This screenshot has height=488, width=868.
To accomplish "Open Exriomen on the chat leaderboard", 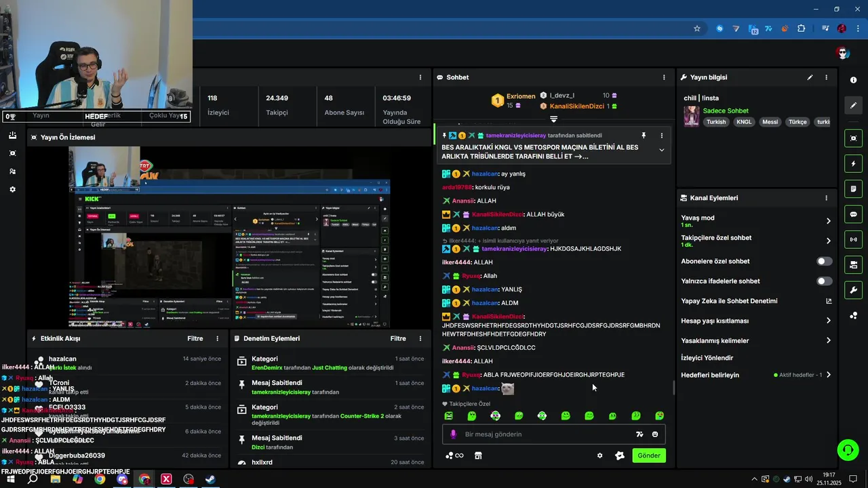I will (521, 96).
